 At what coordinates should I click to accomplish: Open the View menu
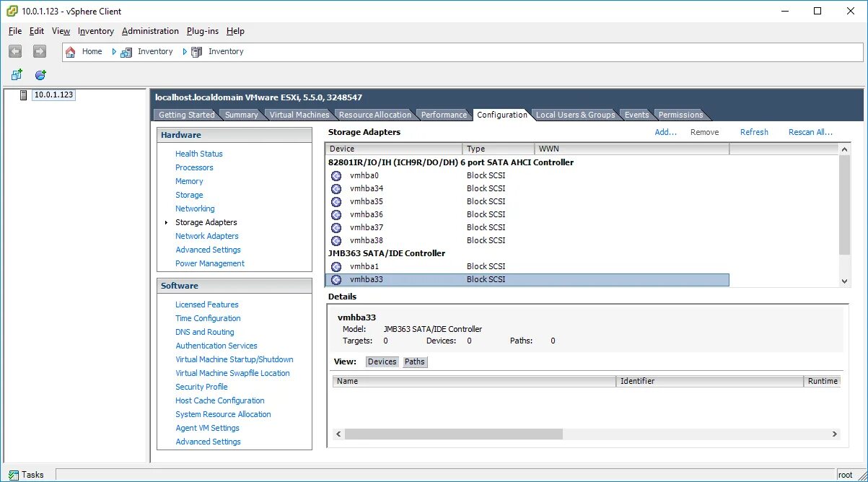[x=61, y=31]
